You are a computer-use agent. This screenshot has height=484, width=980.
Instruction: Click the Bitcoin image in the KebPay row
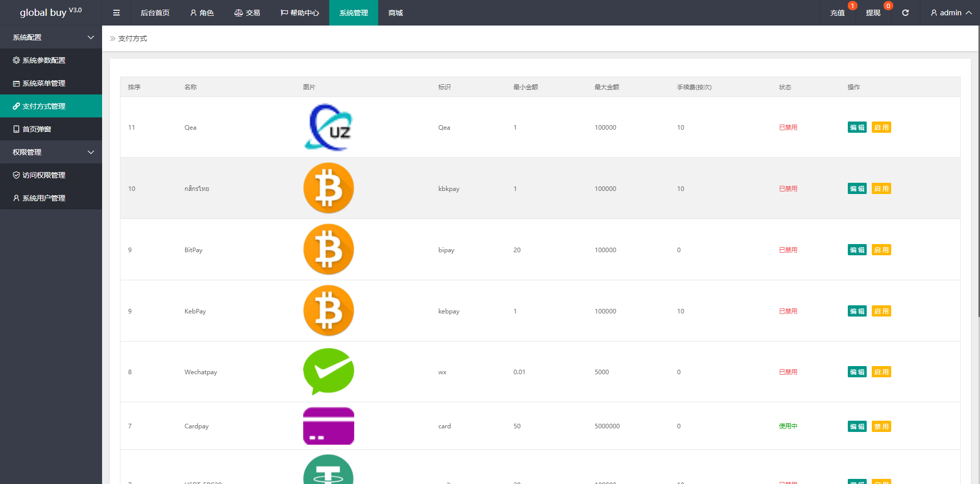(x=329, y=310)
